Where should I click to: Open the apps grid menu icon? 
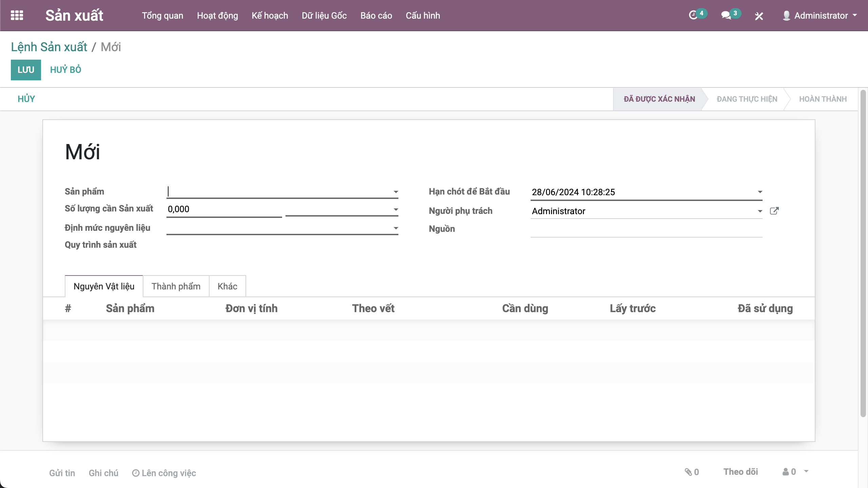pyautogui.click(x=17, y=15)
